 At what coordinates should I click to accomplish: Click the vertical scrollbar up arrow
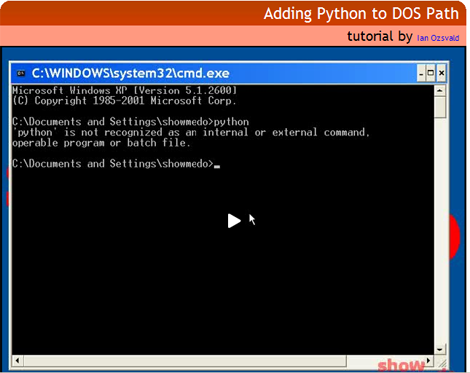[440, 91]
